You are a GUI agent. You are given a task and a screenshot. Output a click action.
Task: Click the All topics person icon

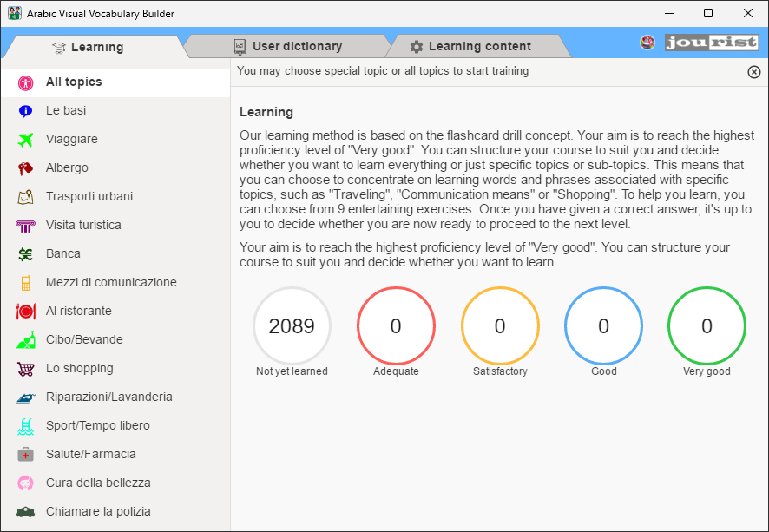[25, 82]
